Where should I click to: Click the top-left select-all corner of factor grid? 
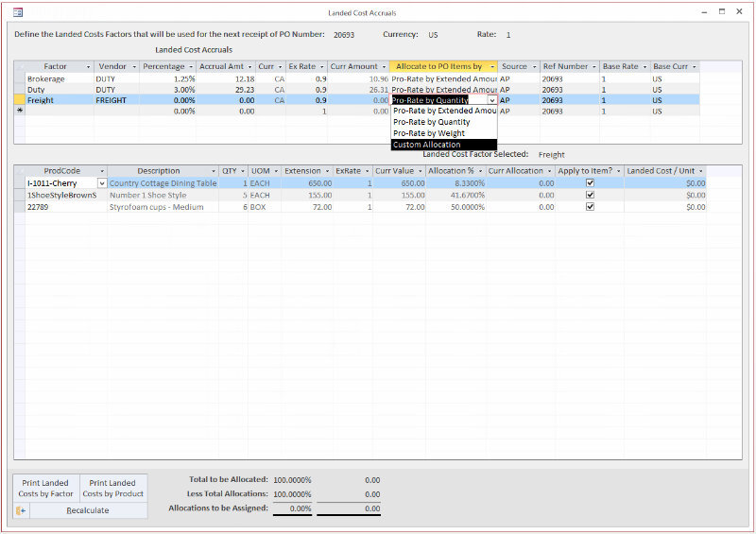[20, 67]
